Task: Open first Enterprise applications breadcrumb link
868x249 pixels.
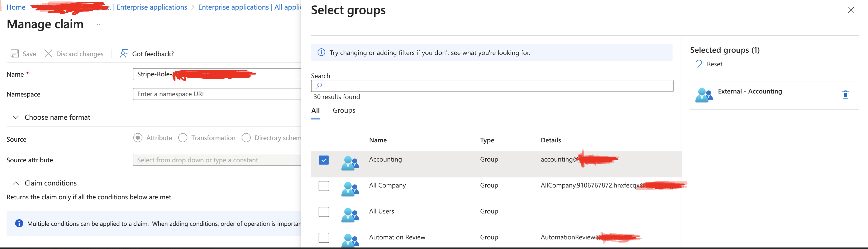Action: click(x=152, y=7)
